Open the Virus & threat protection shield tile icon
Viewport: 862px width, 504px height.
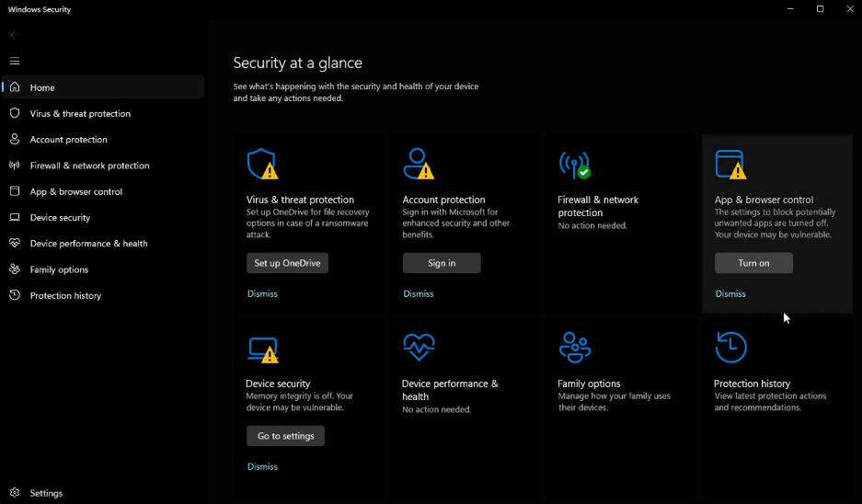263,164
